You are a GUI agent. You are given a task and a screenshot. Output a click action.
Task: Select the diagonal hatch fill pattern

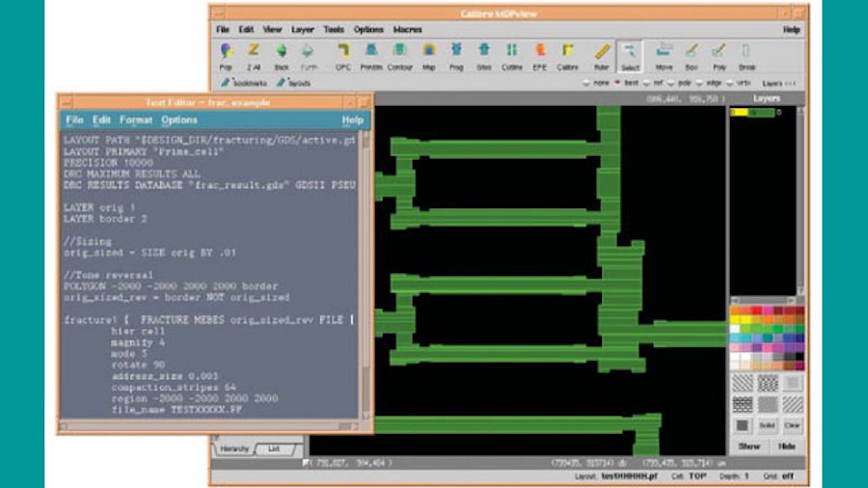pos(743,382)
